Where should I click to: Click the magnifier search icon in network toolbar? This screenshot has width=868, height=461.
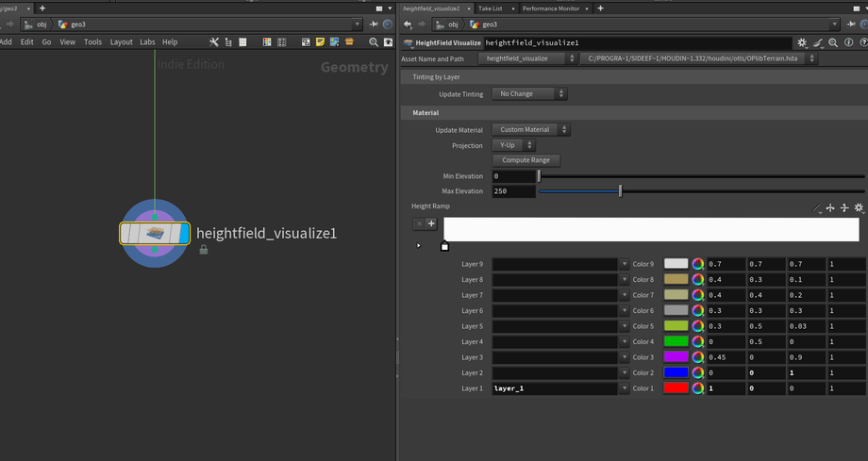point(374,41)
